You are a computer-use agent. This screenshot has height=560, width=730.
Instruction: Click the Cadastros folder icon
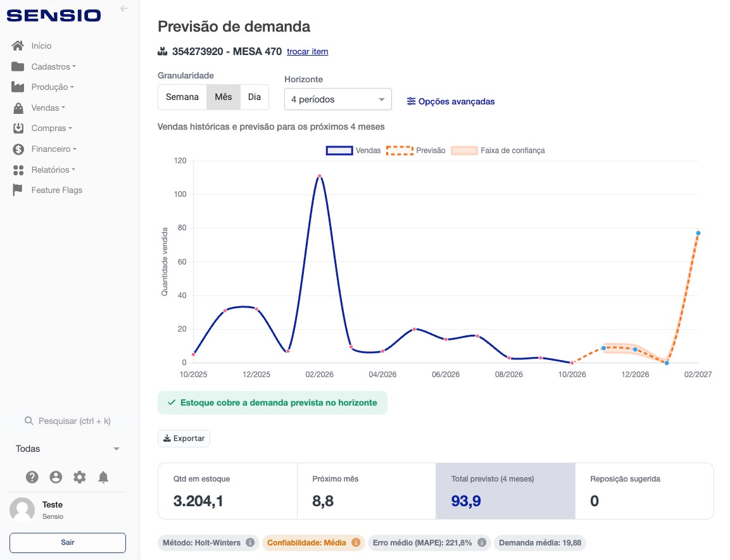point(18,66)
